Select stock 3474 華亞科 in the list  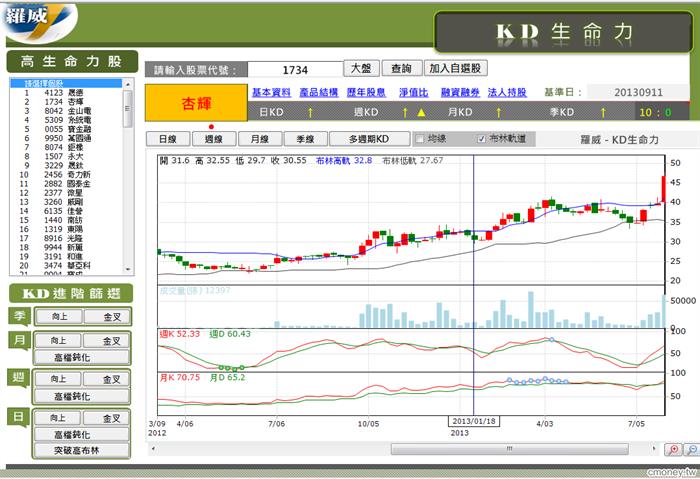coord(66,265)
